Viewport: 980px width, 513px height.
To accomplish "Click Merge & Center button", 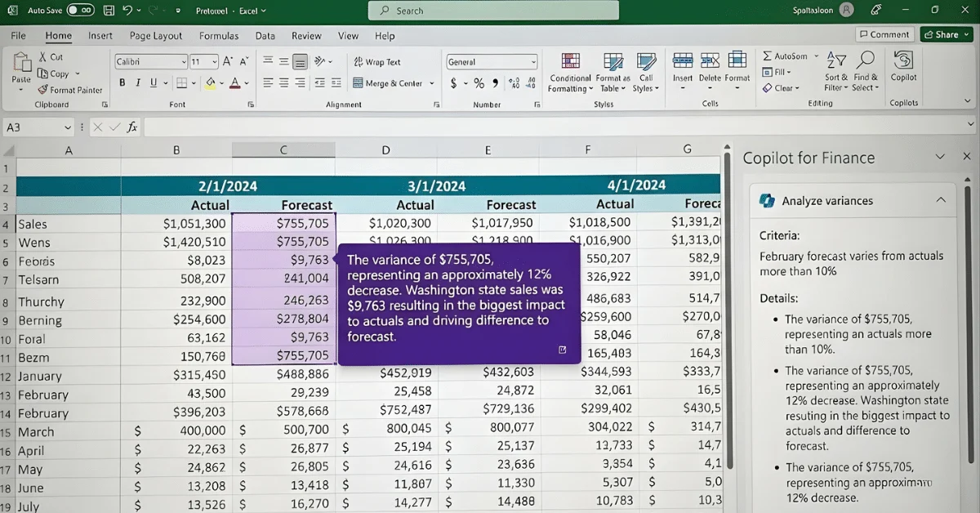I will (x=388, y=83).
